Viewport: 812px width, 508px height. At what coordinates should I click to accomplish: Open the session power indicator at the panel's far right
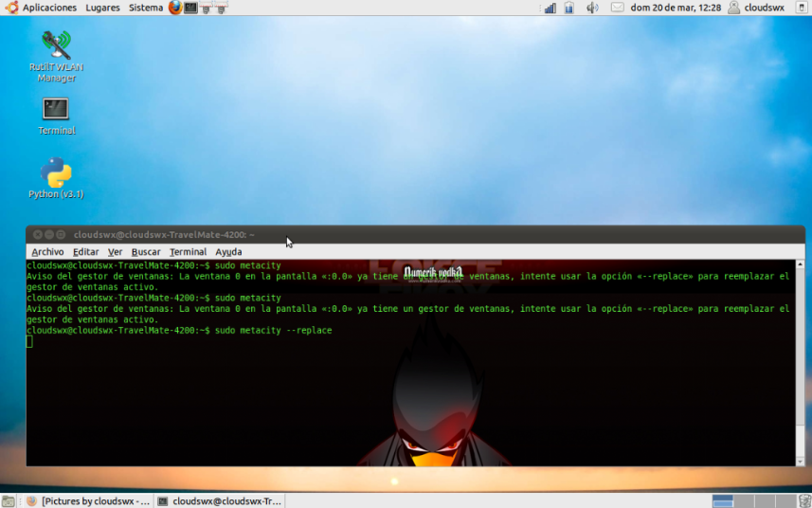tap(802, 8)
